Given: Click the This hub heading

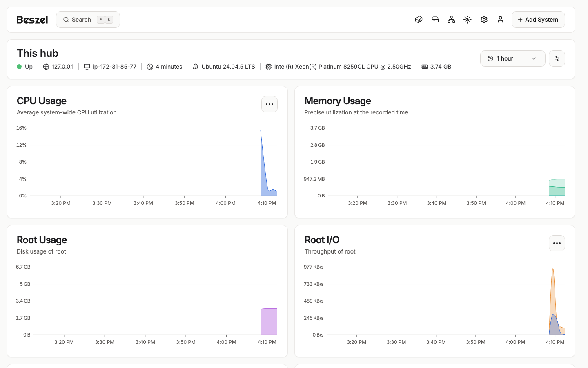Looking at the screenshot, I should coord(38,53).
